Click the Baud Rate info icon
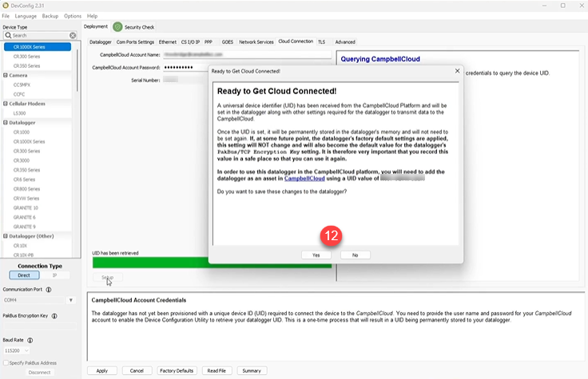The image size is (588, 379). tap(28, 341)
